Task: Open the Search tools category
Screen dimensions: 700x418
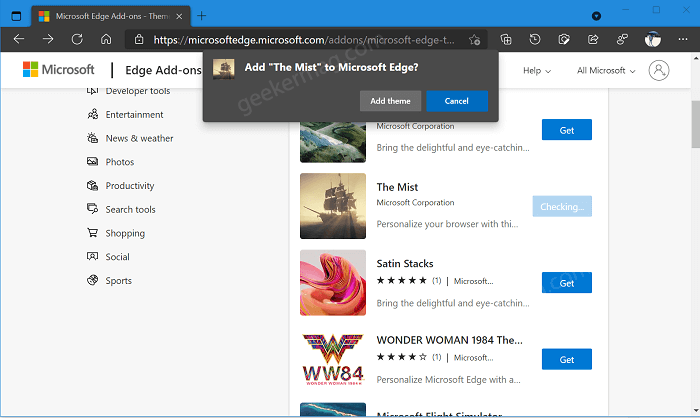Action: (x=130, y=209)
